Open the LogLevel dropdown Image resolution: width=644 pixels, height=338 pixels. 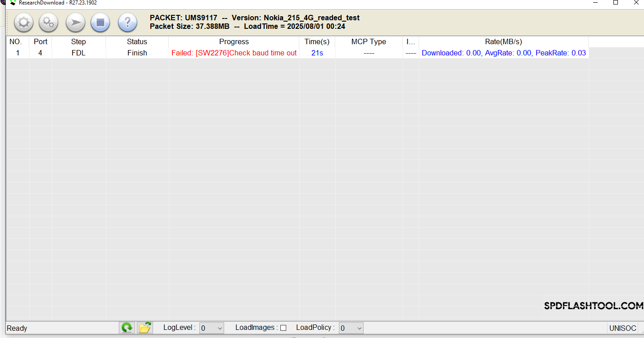(212, 328)
